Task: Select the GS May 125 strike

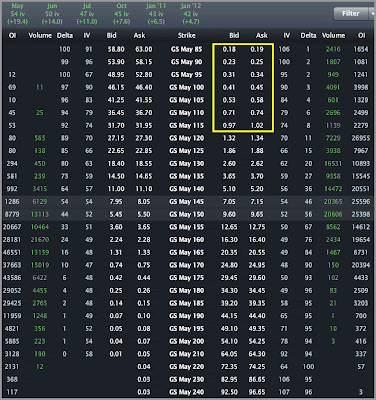Action: (x=187, y=151)
